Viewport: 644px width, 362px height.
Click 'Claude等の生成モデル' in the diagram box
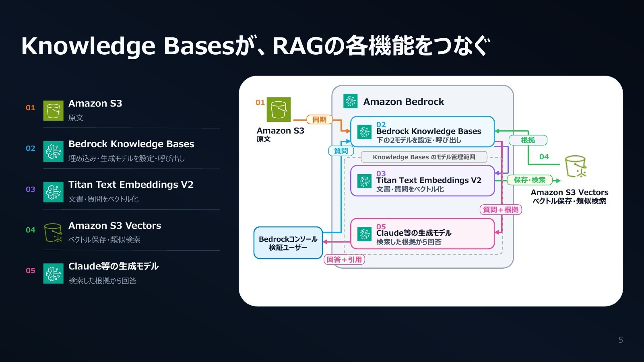[x=414, y=233]
